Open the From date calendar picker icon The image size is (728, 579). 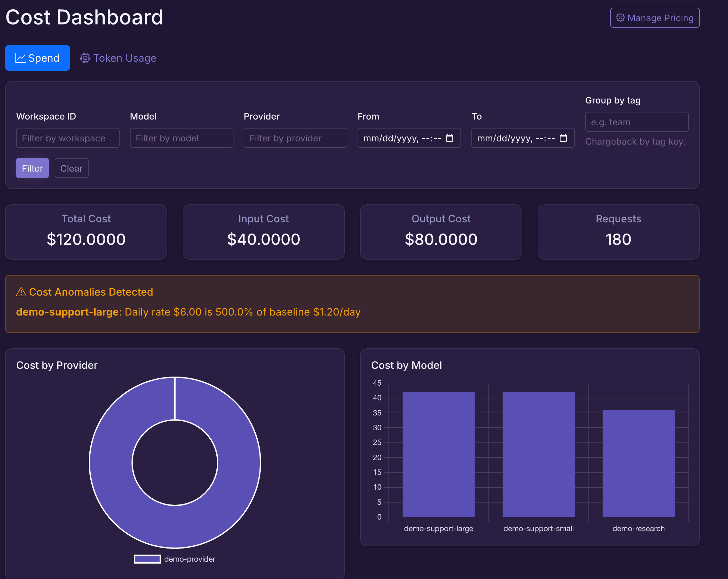(x=450, y=138)
